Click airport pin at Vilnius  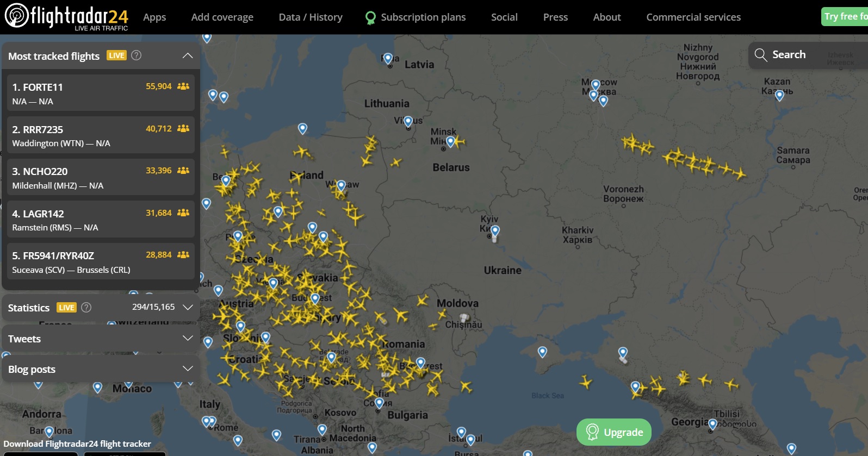click(408, 121)
